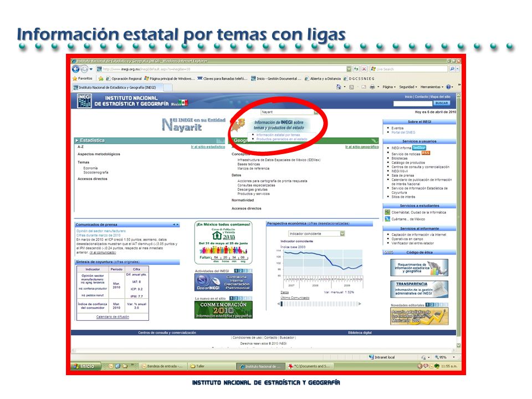This screenshot has width=532, height=399.
Task: Click the Biblioteca digital footer link
Action: coord(360,333)
